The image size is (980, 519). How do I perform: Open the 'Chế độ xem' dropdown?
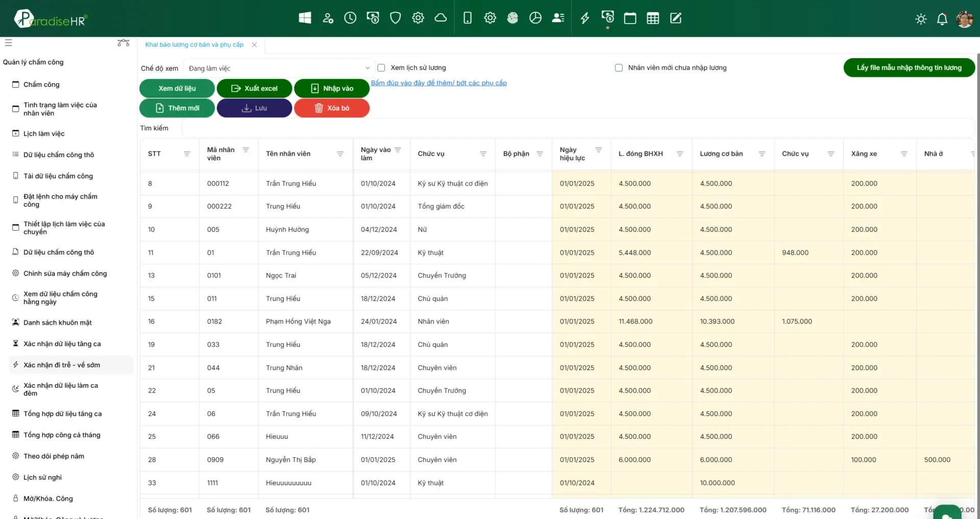(279, 68)
